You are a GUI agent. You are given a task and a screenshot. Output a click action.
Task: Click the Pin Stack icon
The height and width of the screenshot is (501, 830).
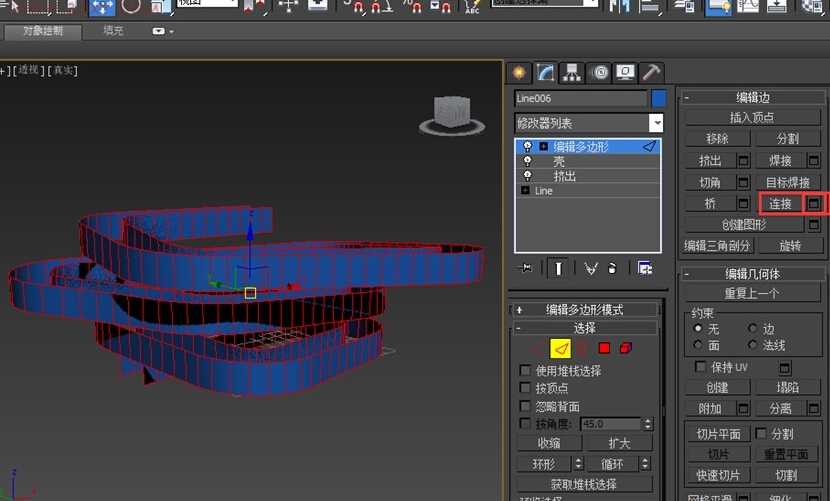pos(526,268)
